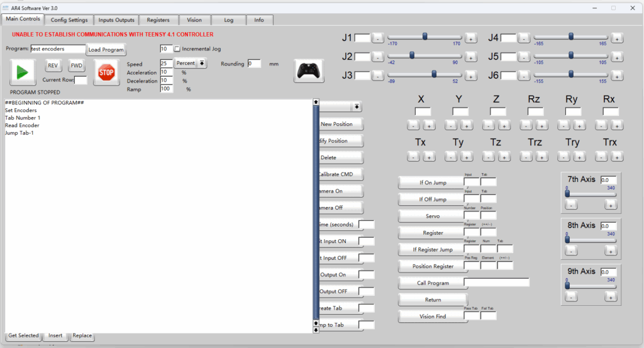Step the program forward with FWD
This screenshot has width=644, height=348.
click(x=76, y=65)
